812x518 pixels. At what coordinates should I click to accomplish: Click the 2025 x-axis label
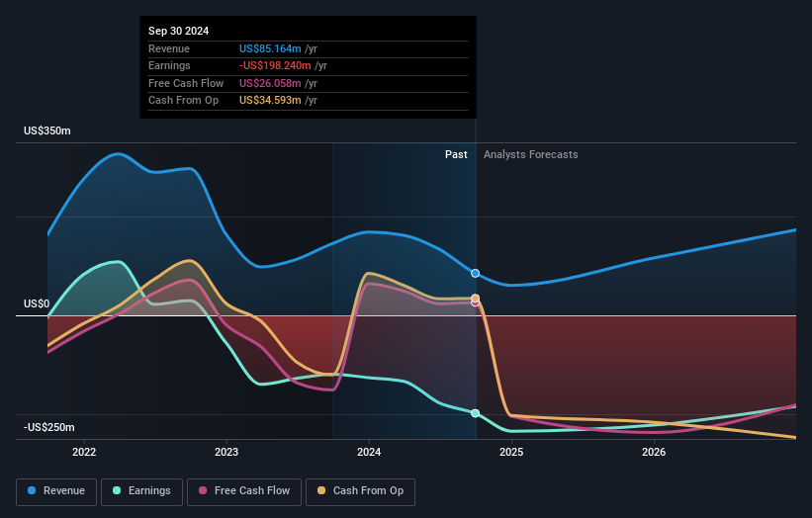pyautogui.click(x=511, y=453)
